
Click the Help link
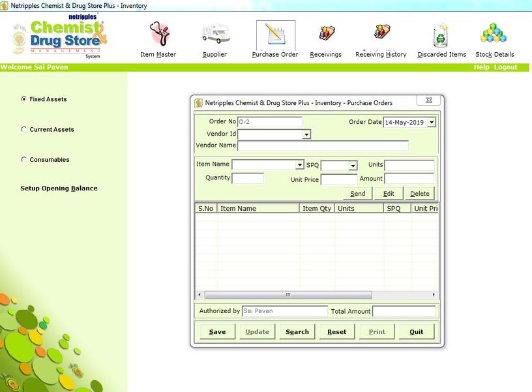(x=481, y=67)
